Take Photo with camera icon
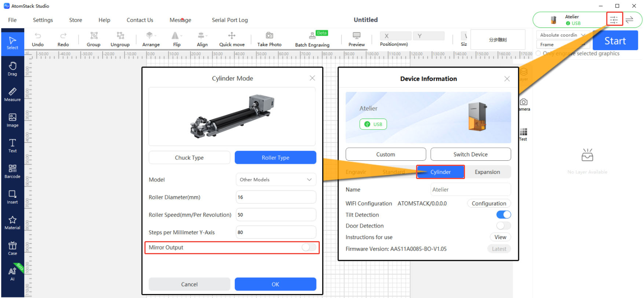 269,39
